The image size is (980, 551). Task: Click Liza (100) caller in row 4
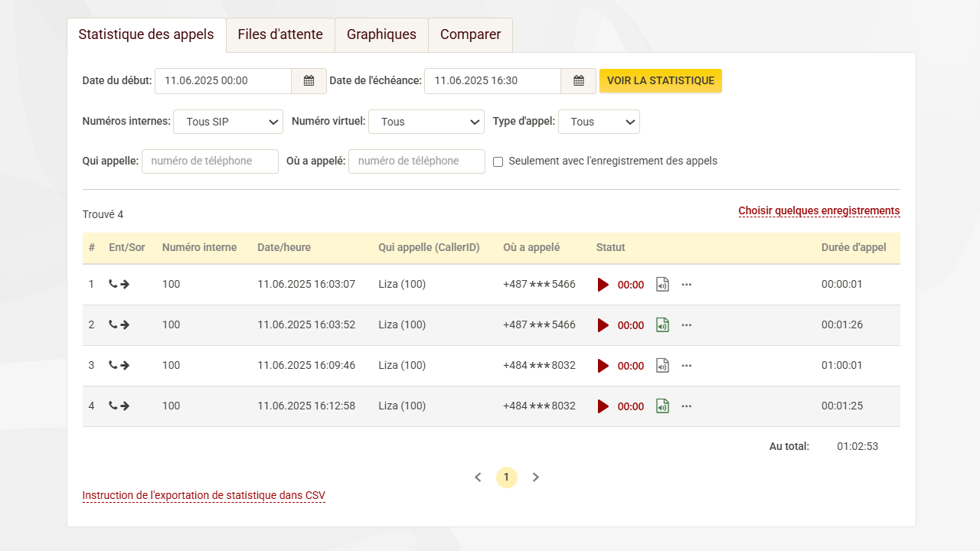[402, 406]
